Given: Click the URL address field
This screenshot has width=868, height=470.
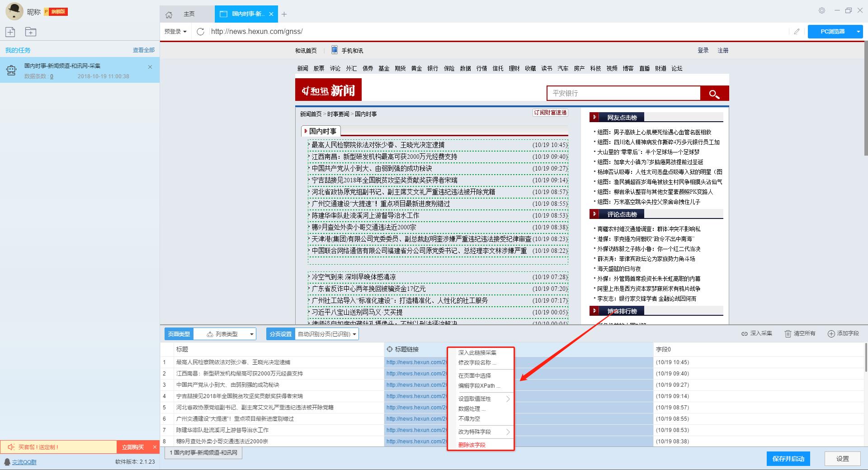Looking at the screenshot, I should pyautogui.click(x=500, y=31).
